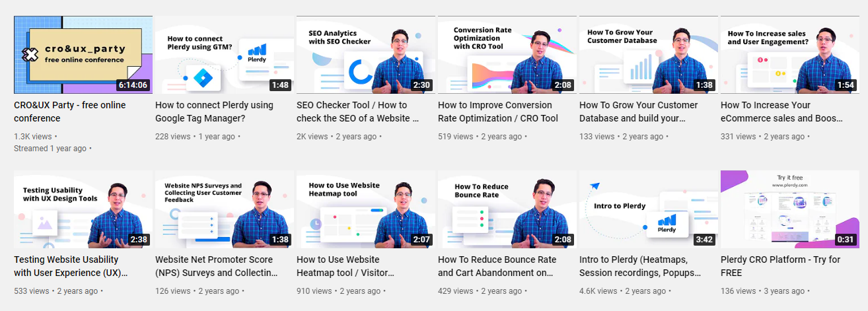Screen dimensions: 868x311
Task: Play 'How To Increase sales and User Engagement' thumbnail
Action: pos(790,55)
